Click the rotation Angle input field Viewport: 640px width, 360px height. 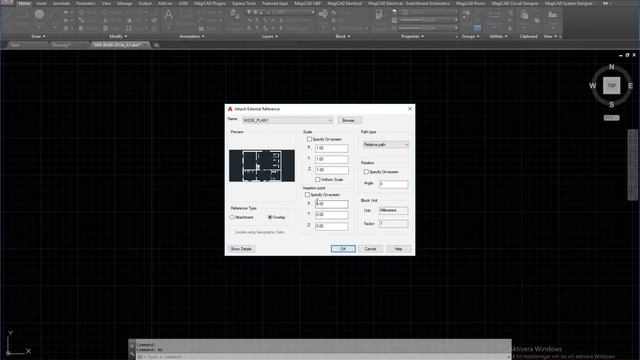393,184
